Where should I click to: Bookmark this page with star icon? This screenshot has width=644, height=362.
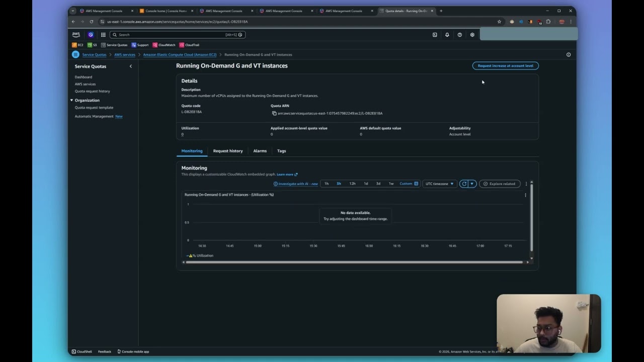[499, 22]
